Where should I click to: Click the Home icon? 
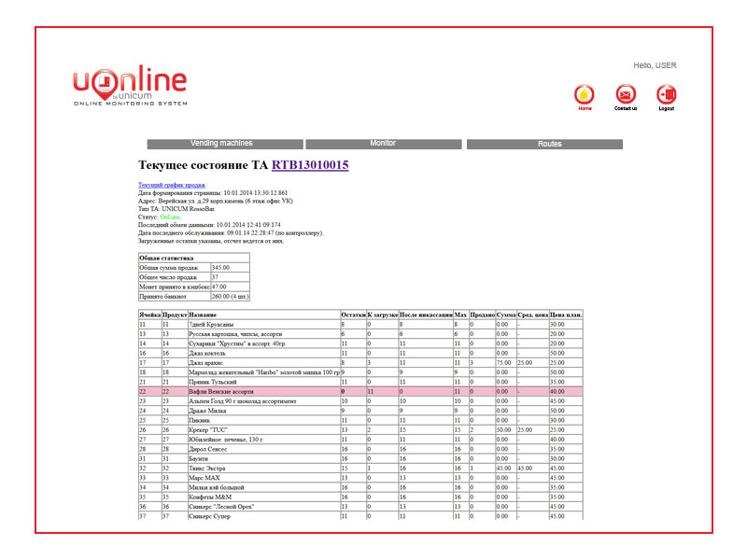click(585, 94)
